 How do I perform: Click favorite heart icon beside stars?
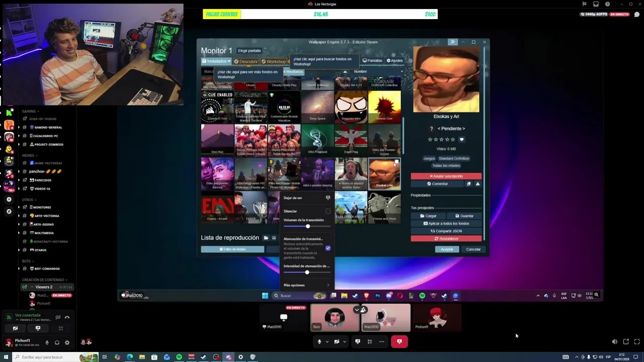pyautogui.click(x=461, y=139)
